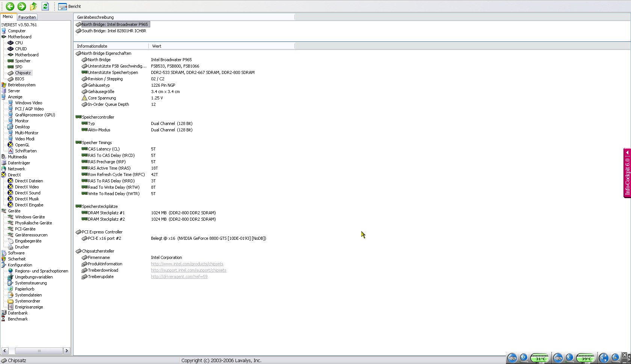Viewport: 631px width, 364px height.
Task: Click the Informationsliste column header
Action: pyautogui.click(x=111, y=46)
